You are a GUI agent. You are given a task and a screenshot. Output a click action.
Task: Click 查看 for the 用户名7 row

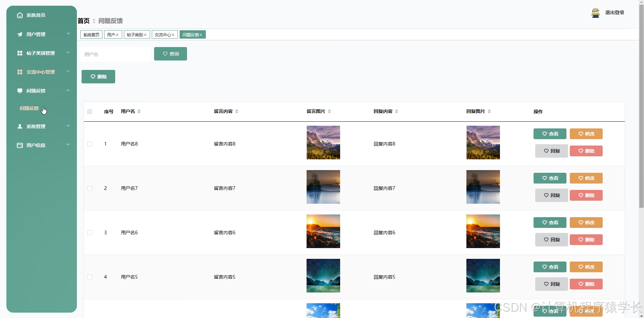[x=550, y=178]
